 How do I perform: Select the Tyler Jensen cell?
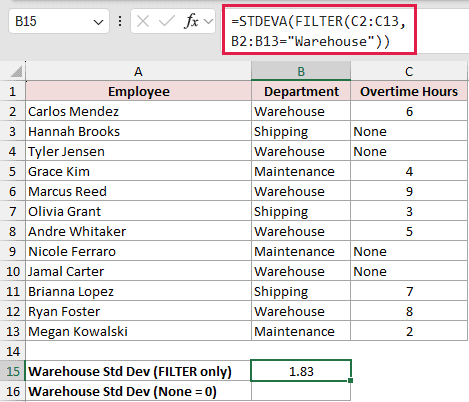(138, 151)
